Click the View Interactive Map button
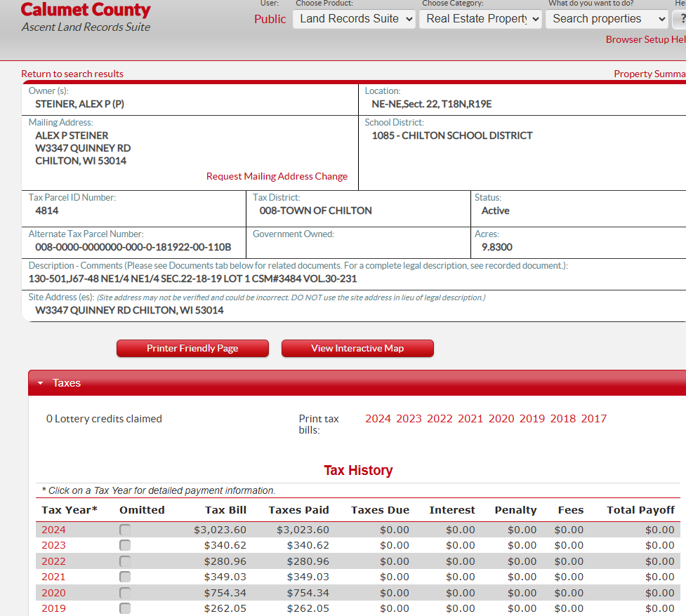This screenshot has height=616, width=686. click(x=357, y=349)
